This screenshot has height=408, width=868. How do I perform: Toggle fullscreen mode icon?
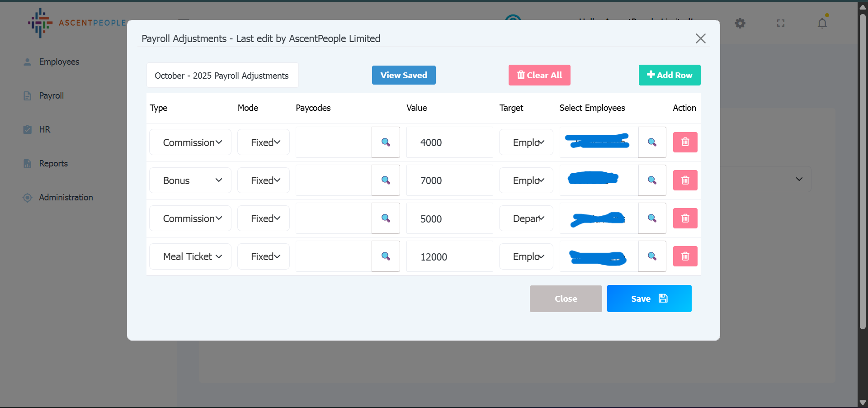(x=781, y=23)
